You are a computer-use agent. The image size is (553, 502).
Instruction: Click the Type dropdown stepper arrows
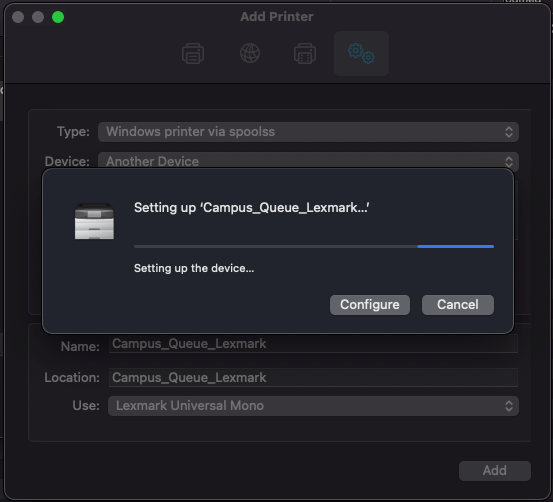coord(509,132)
